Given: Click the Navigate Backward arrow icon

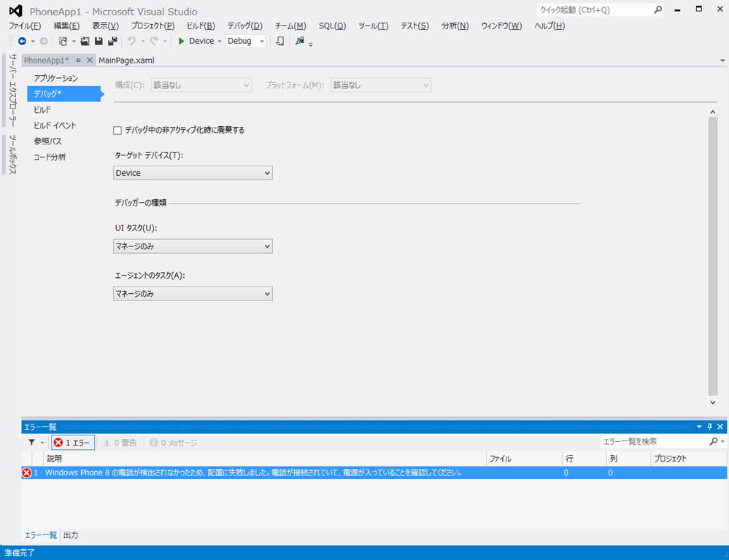Looking at the screenshot, I should tap(22, 42).
